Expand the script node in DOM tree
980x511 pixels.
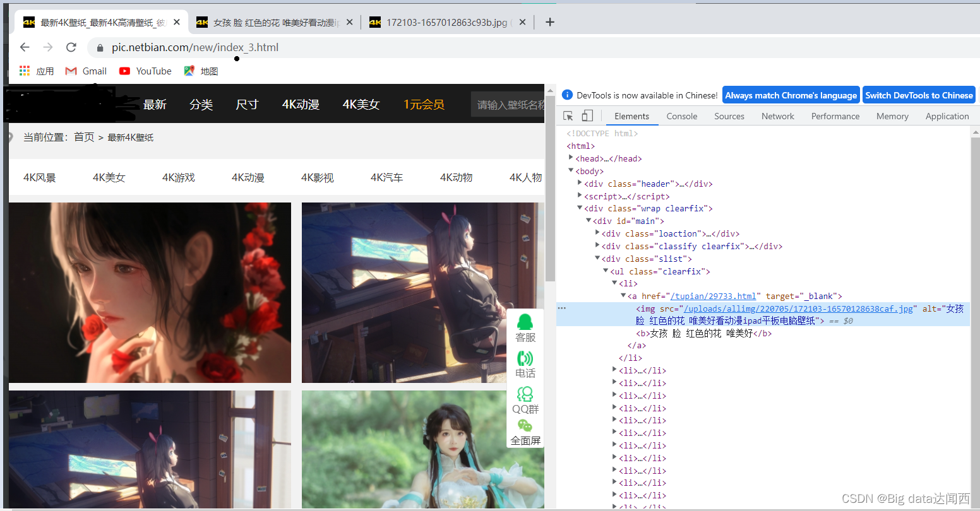point(580,196)
